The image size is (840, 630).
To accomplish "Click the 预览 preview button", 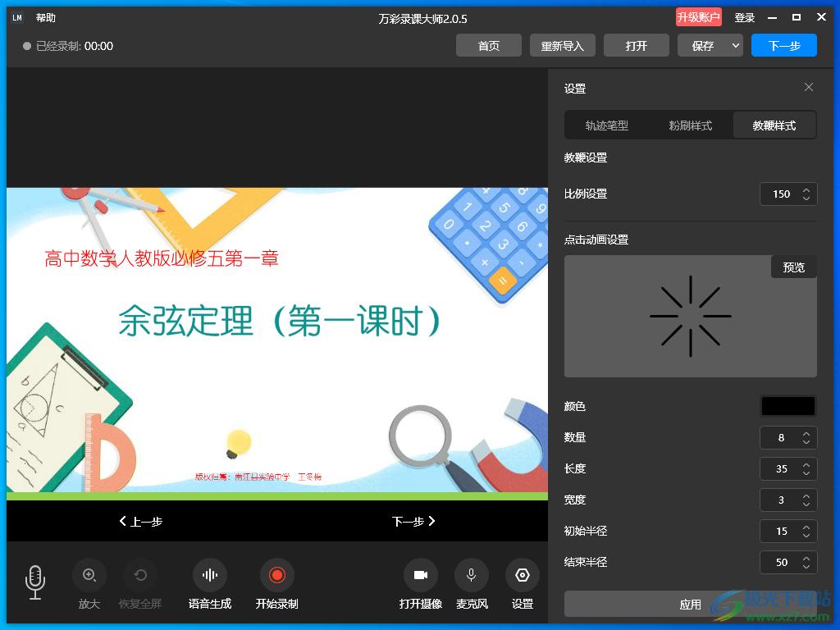I will pos(793,267).
